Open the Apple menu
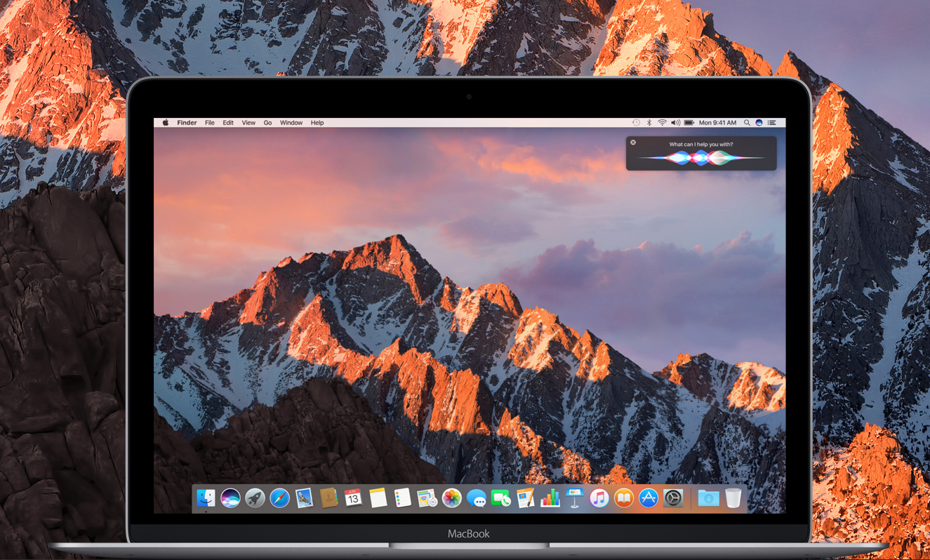This screenshot has width=930, height=560. 166,123
